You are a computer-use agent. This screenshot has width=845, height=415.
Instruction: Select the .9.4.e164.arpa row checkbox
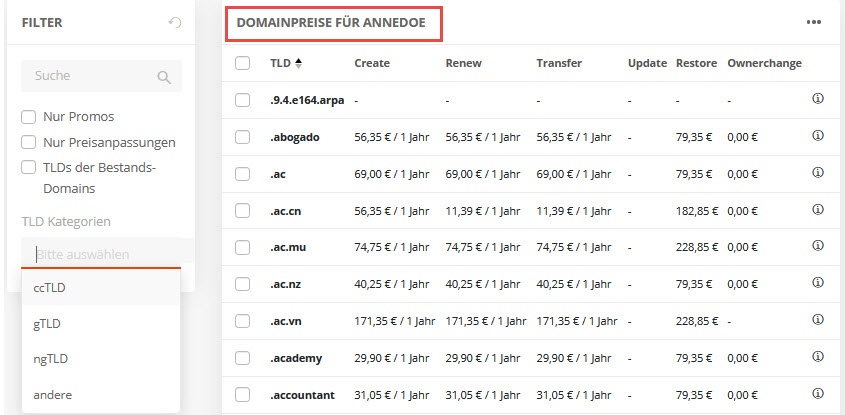tap(243, 100)
